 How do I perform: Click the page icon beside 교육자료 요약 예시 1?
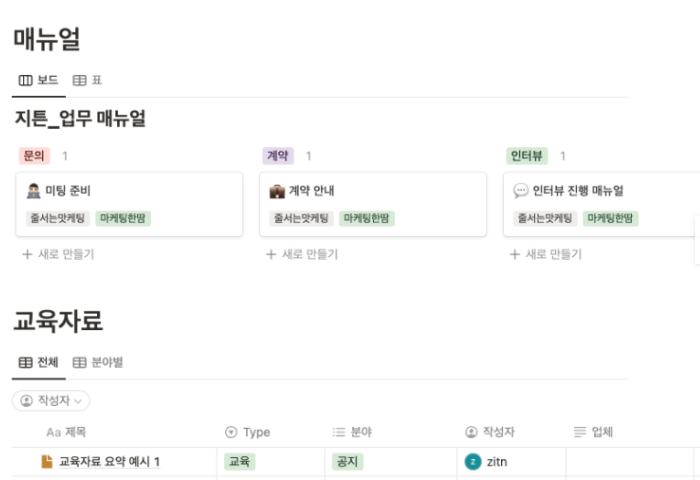[46, 461]
